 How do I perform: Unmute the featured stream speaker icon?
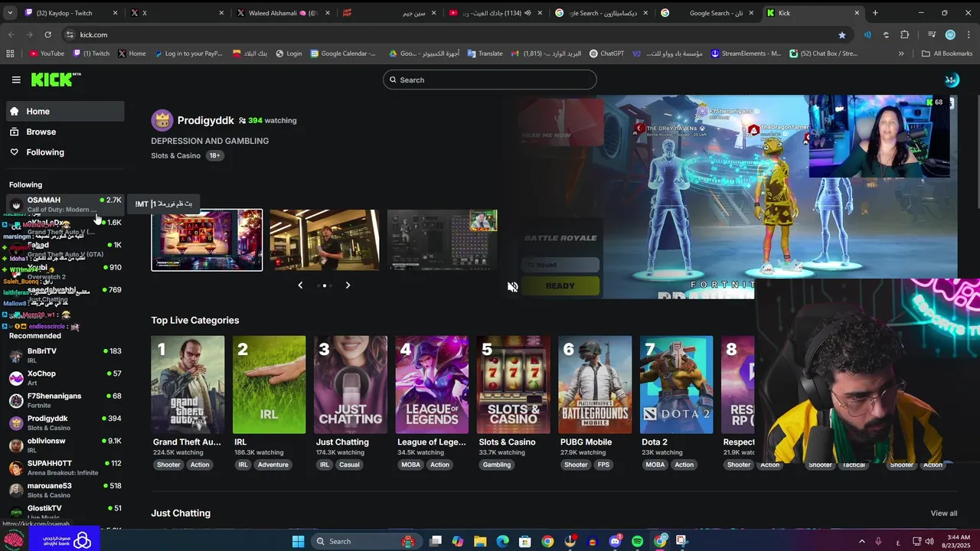tap(512, 287)
